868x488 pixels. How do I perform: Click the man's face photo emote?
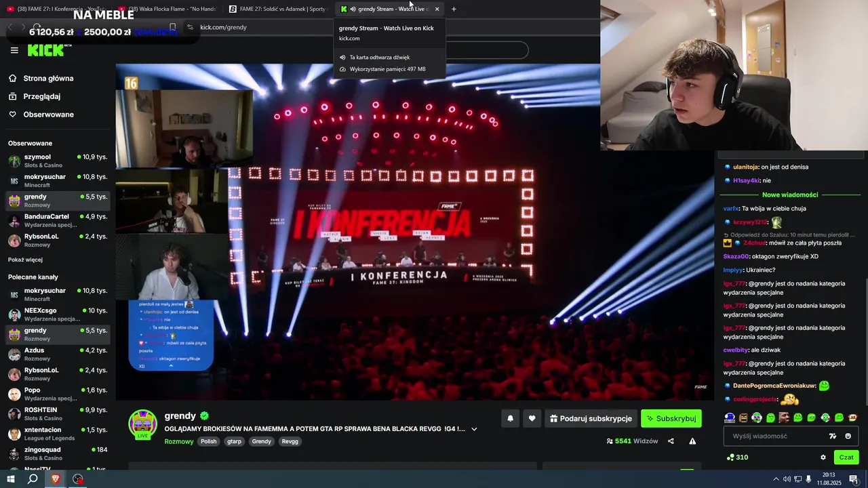tap(785, 418)
